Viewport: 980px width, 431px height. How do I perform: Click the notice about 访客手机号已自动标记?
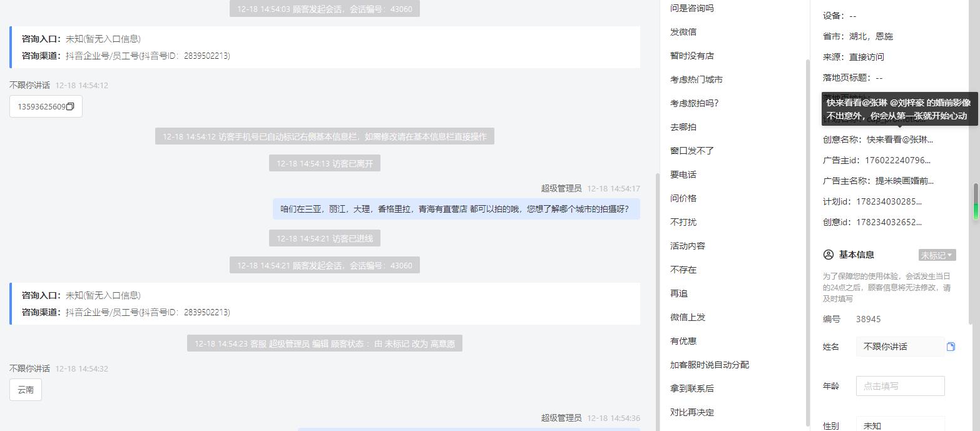coord(325,136)
